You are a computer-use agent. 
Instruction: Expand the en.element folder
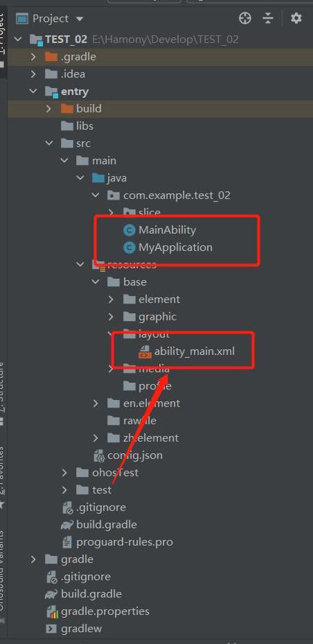pyautogui.click(x=96, y=403)
